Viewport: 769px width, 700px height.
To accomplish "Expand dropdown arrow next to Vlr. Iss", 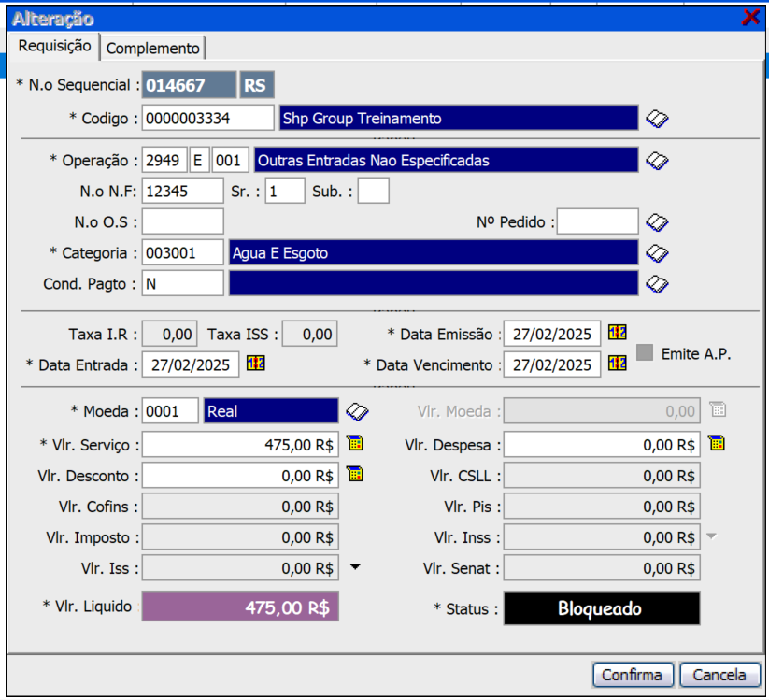I will pos(355,567).
